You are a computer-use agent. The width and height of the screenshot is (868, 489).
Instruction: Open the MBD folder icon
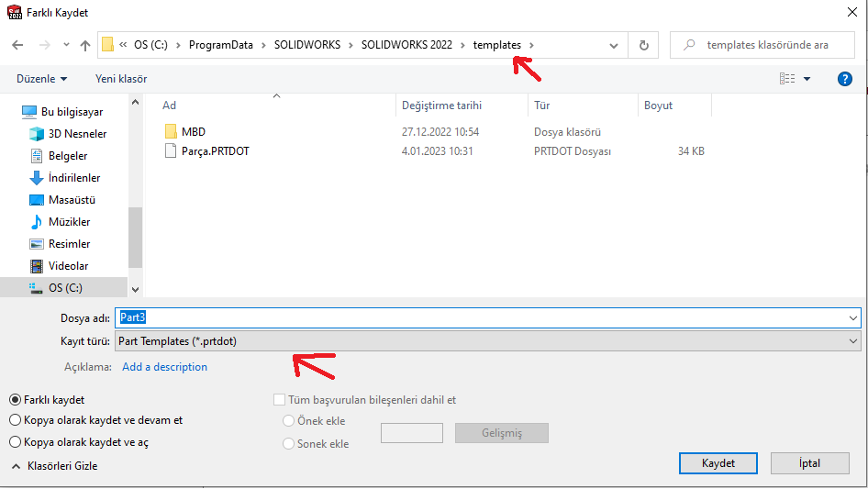click(171, 131)
